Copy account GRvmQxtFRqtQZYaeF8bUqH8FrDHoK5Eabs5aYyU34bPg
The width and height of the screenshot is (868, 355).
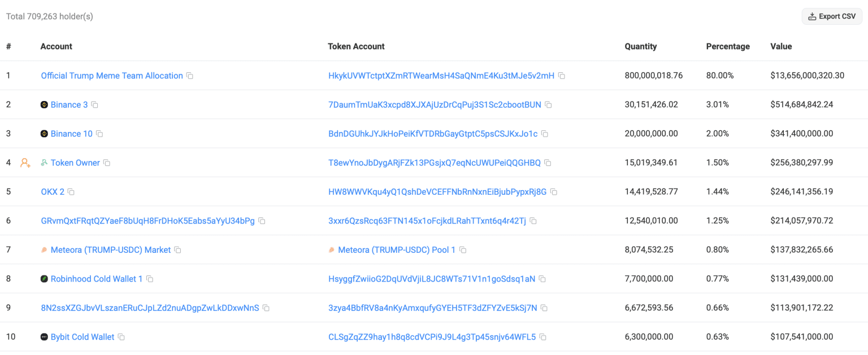(x=261, y=220)
